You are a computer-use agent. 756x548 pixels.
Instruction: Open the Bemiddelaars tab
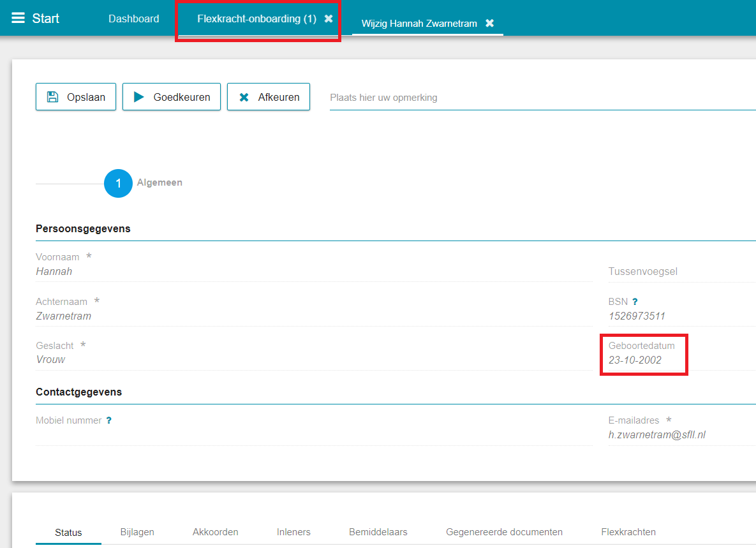pos(378,532)
